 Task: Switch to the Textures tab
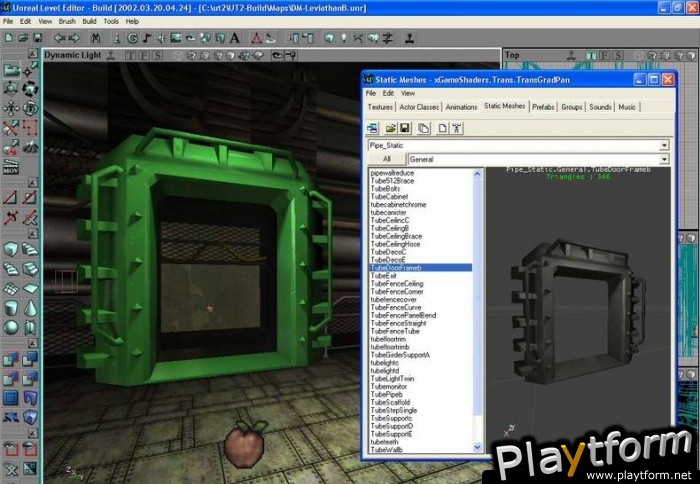coord(380,107)
